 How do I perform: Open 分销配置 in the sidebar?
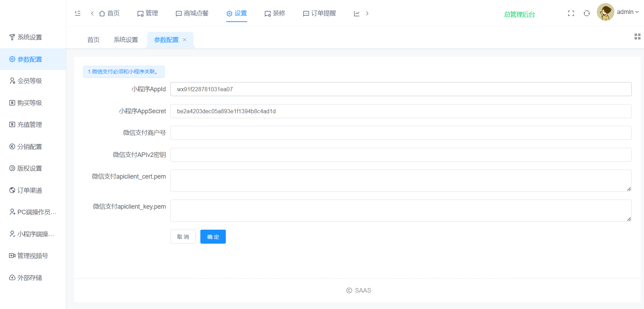point(33,146)
